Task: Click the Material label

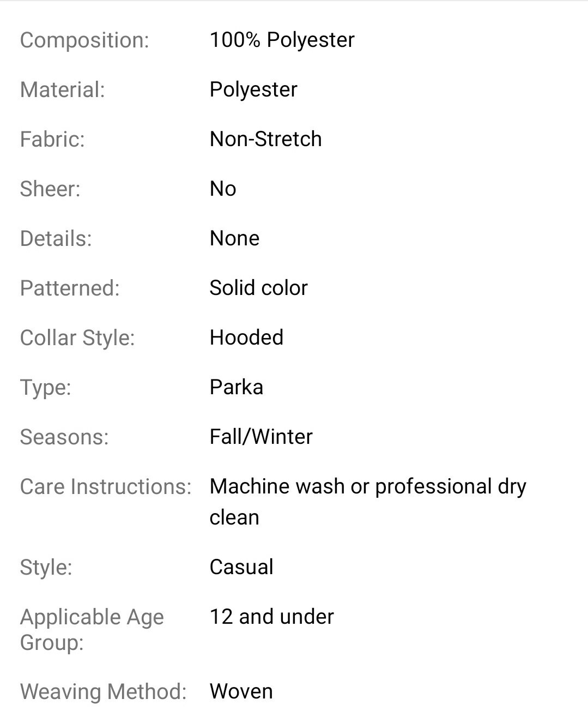Action: pyautogui.click(x=62, y=90)
